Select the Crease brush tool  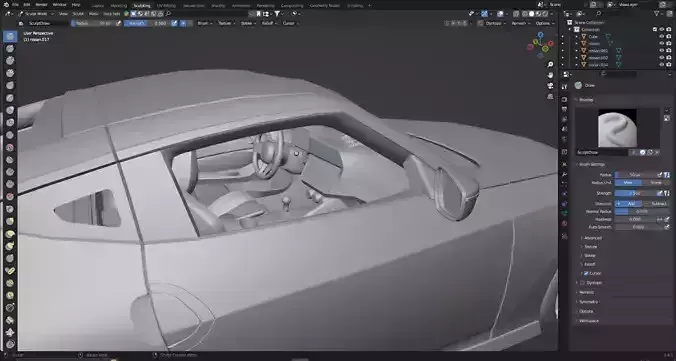point(10,135)
